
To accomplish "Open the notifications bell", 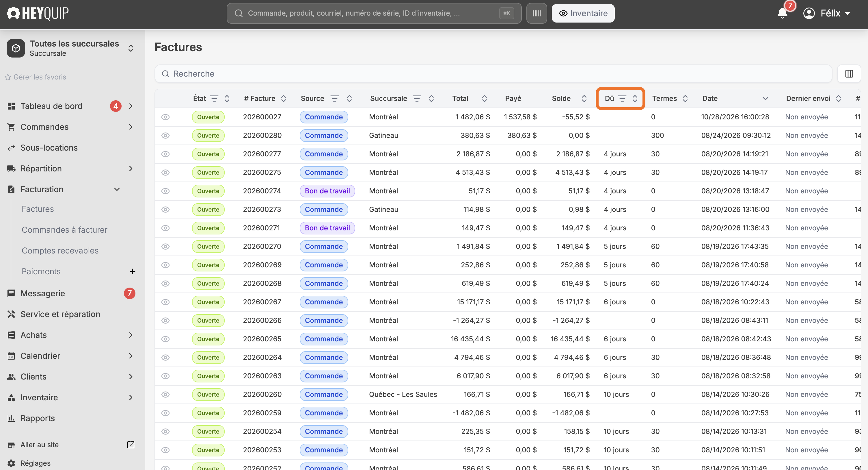I will point(782,13).
